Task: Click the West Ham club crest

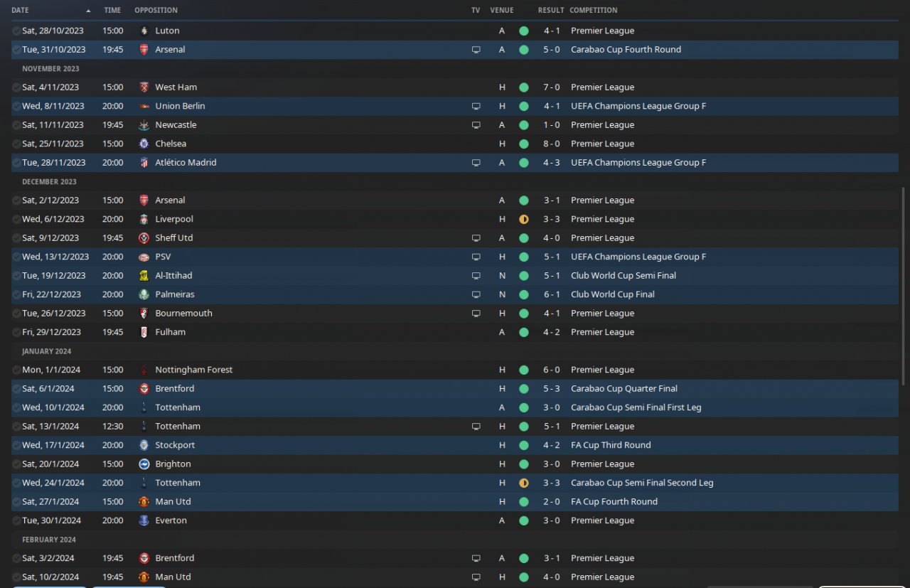Action: pyautogui.click(x=144, y=87)
